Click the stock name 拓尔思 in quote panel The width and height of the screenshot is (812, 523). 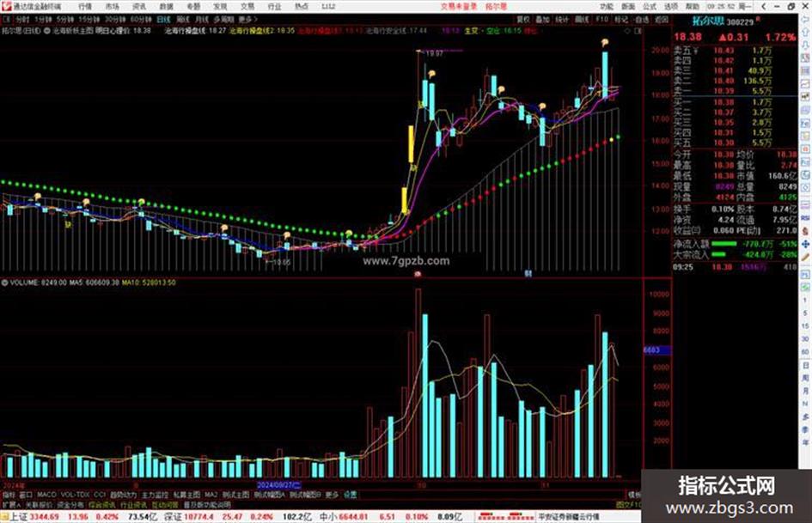708,21
